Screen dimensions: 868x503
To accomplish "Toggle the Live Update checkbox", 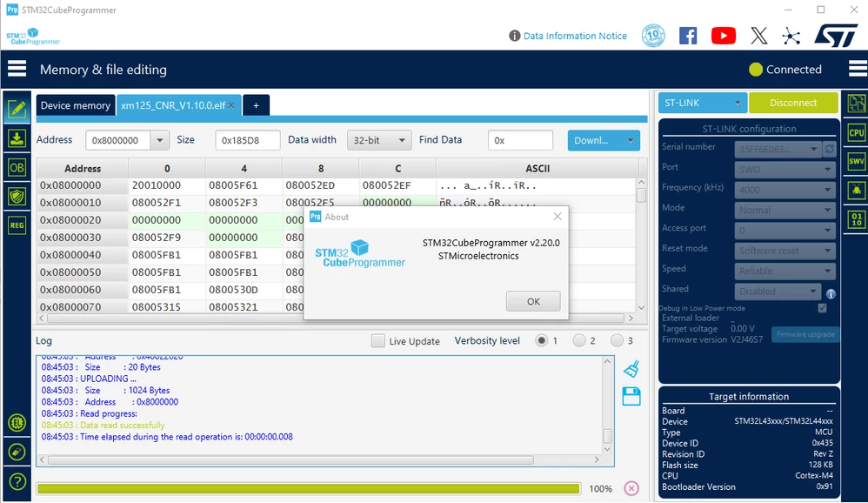I will [378, 340].
